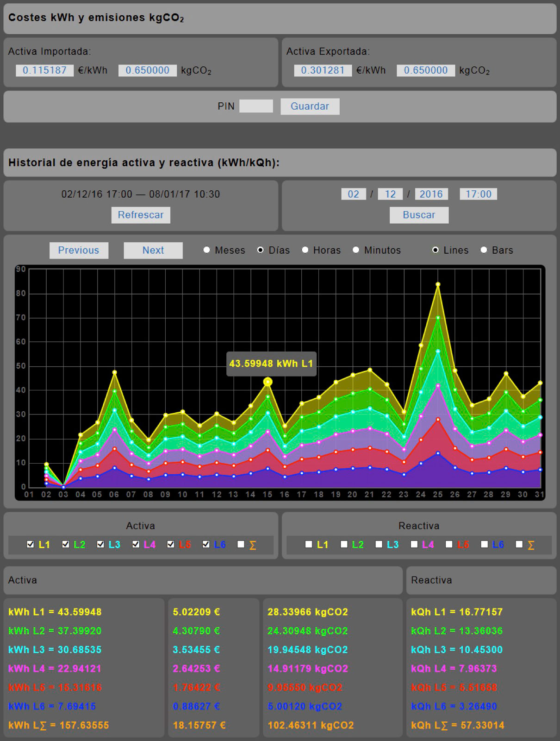Screen dimensions: 560x741
Task: Enable the Reactiva L4 checkbox
Action: (414, 545)
